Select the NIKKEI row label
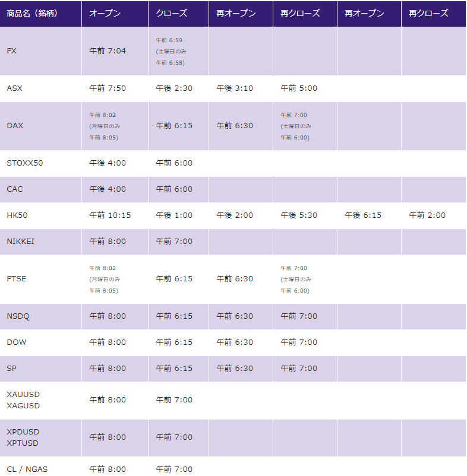 tap(21, 242)
